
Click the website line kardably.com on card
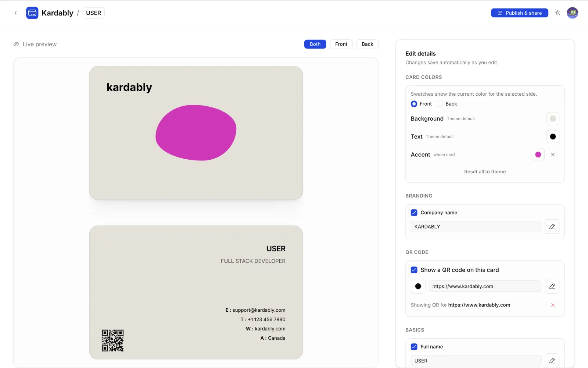point(265,329)
